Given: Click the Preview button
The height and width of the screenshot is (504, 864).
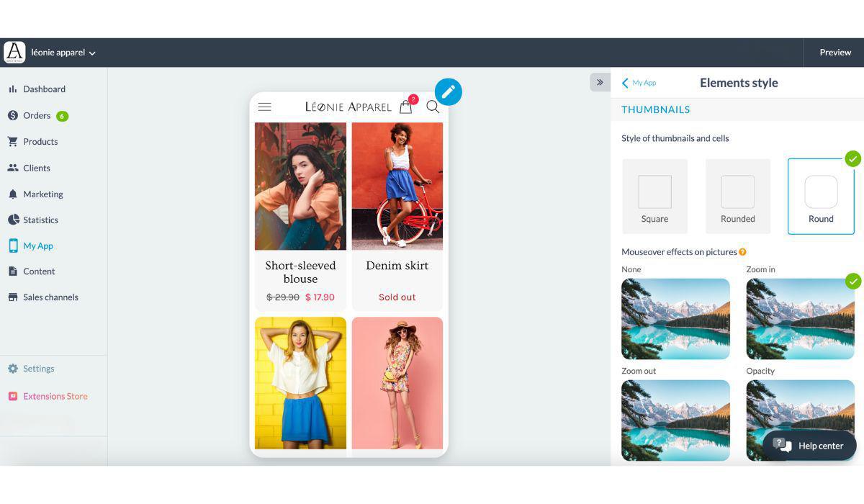Looking at the screenshot, I should [x=834, y=53].
